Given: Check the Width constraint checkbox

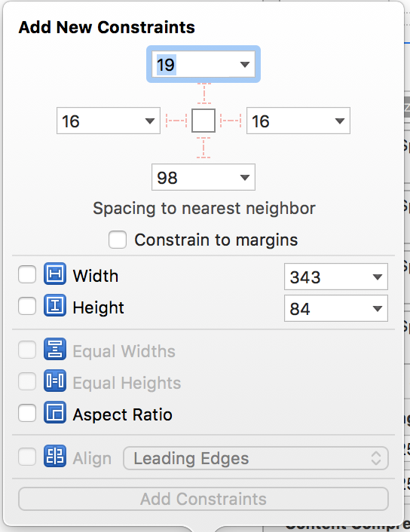Looking at the screenshot, I should (27, 274).
